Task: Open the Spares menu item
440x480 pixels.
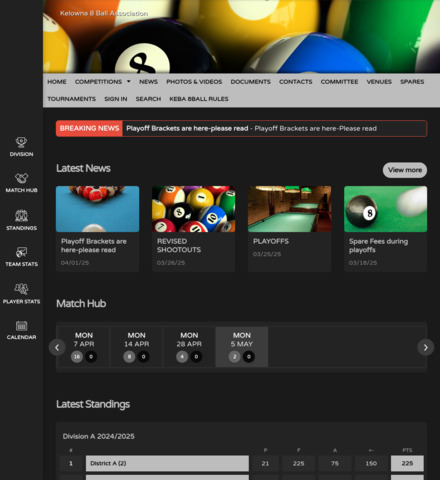Action: [412, 82]
